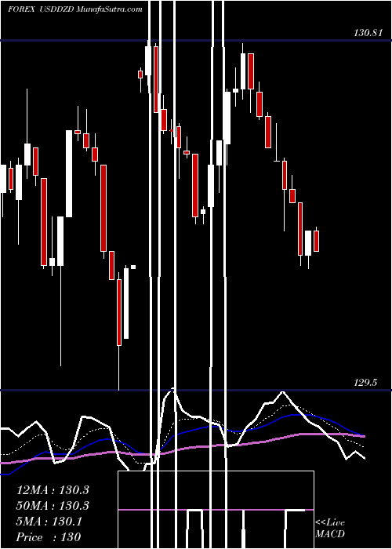Click the 50MA : 130.3 reading
The height and width of the screenshot is (549, 392).
(x=53, y=506)
